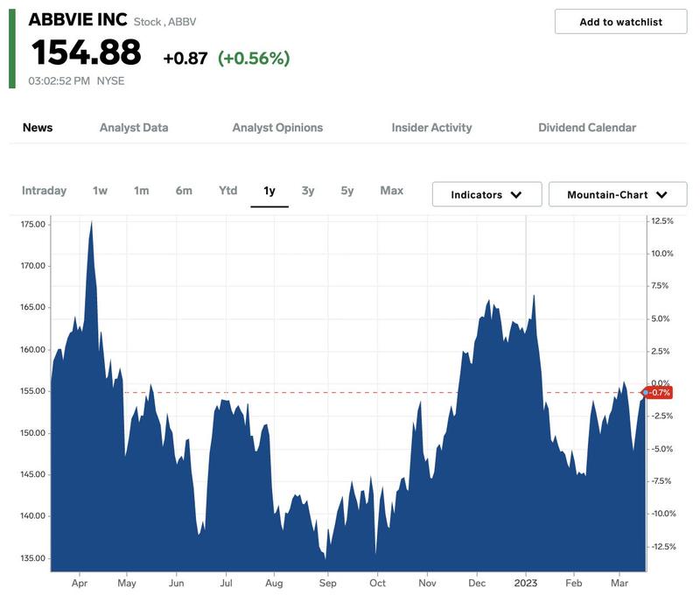Show the 5y chart range

[x=346, y=191]
